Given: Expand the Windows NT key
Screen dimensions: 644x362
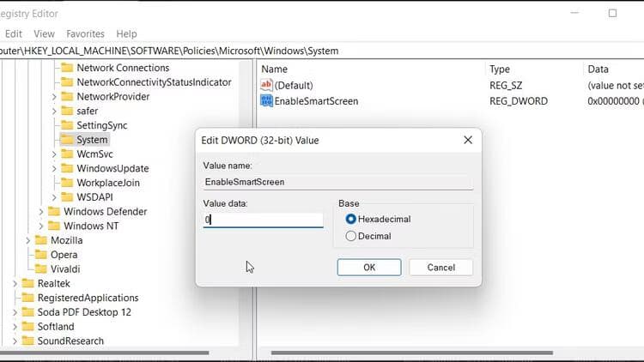Looking at the screenshot, I should pyautogui.click(x=41, y=226).
